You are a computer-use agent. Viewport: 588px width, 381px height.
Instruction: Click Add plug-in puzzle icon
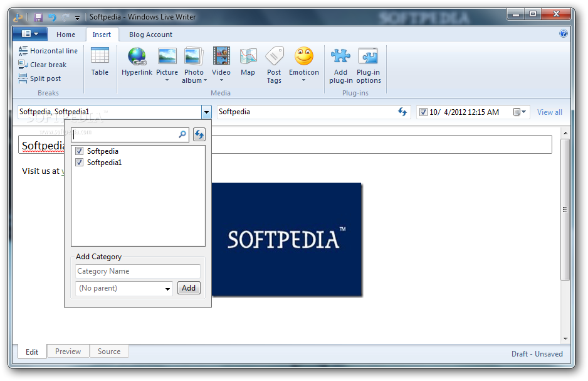pos(340,56)
